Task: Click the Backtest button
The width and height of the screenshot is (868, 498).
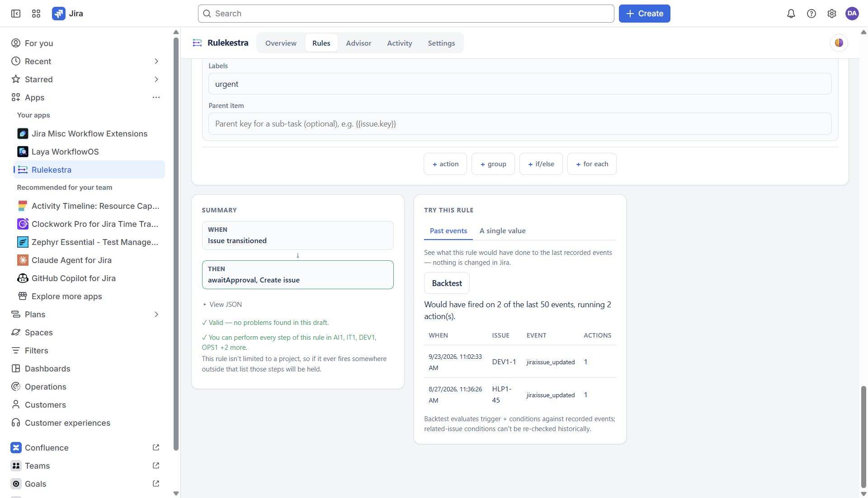Action: click(x=447, y=283)
